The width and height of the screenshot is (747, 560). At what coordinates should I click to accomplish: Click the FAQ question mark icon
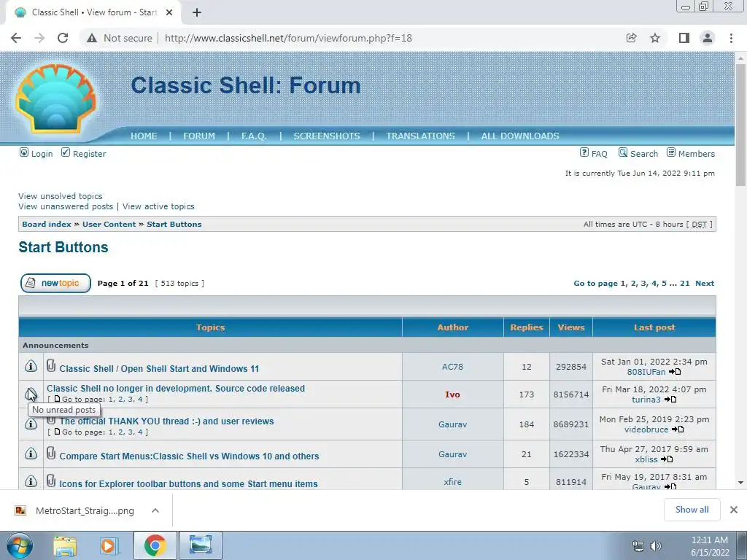click(584, 152)
